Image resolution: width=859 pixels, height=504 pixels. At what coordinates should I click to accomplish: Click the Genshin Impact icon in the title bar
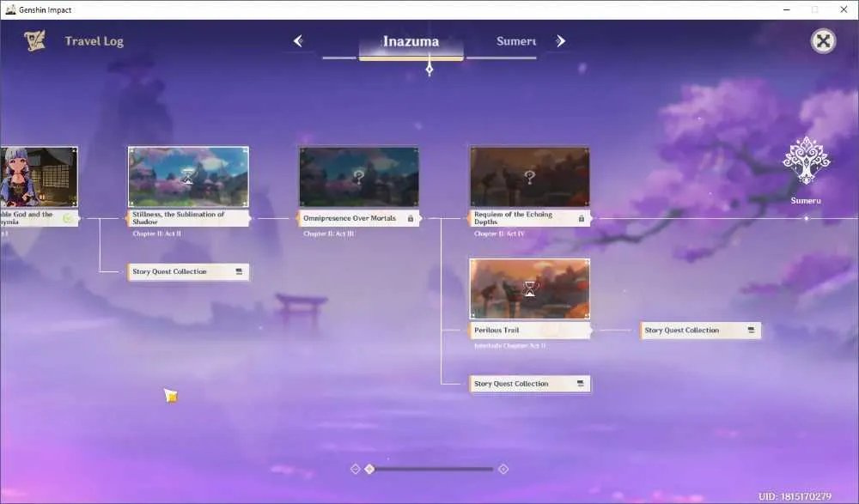coord(9,9)
